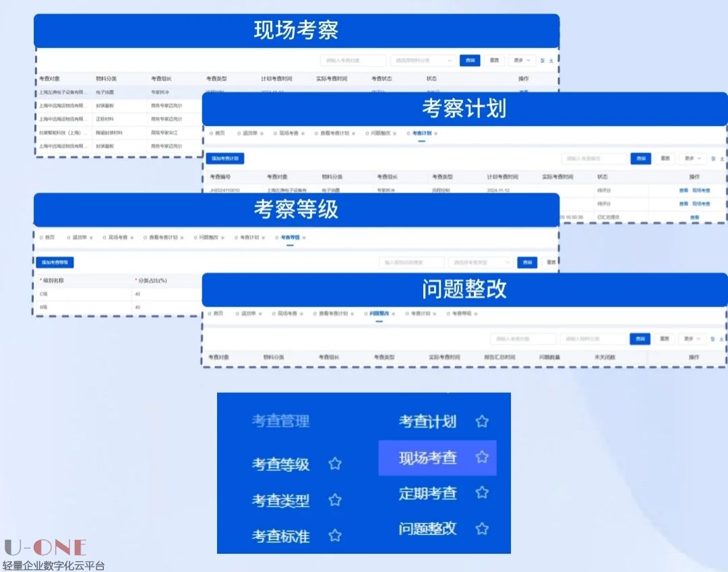Click row 台聚智能科技（上海） in 现场考察 table
728x572 pixels.
(x=119, y=133)
